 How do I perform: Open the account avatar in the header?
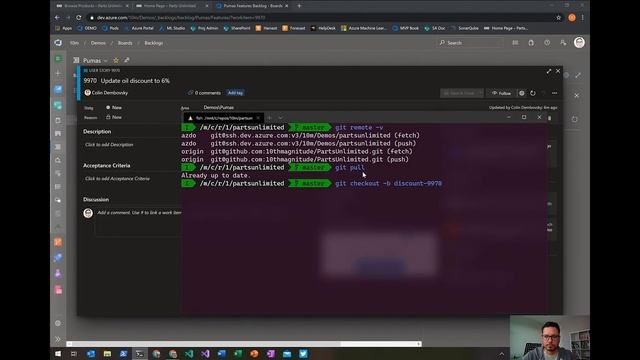579,42
